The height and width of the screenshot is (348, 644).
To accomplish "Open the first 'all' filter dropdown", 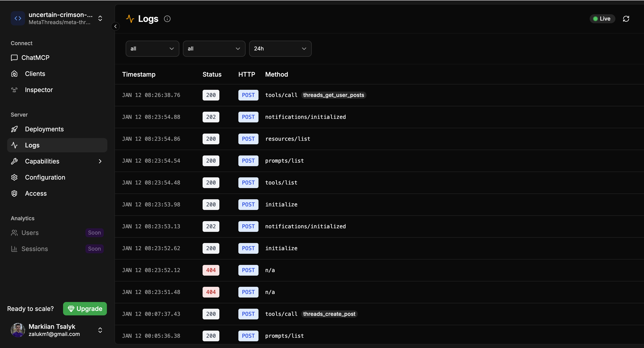I will tap(152, 49).
